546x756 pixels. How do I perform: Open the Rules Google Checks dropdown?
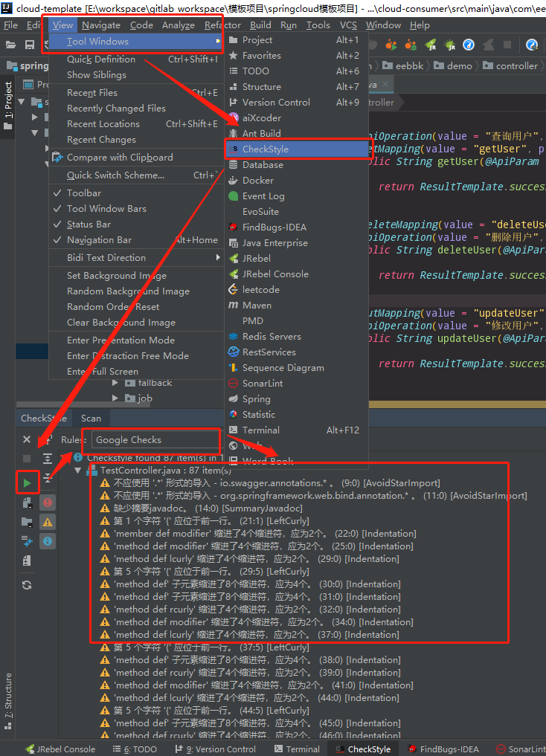coord(155,440)
